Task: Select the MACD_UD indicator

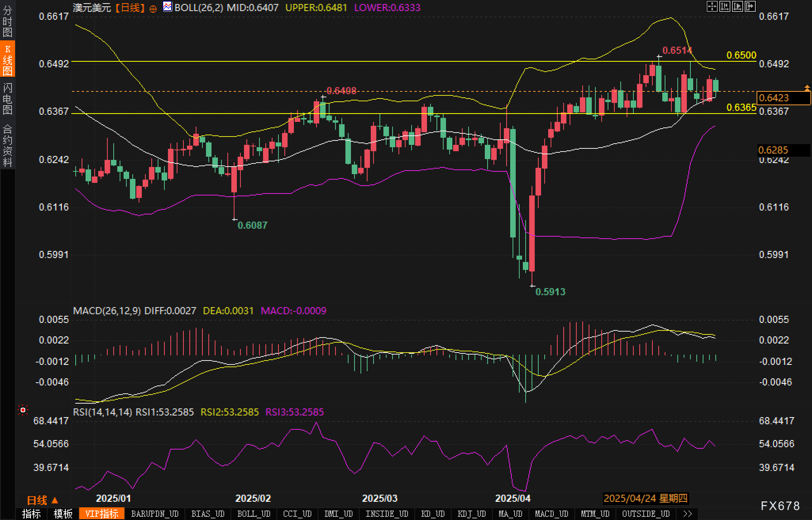Action: coord(551,514)
